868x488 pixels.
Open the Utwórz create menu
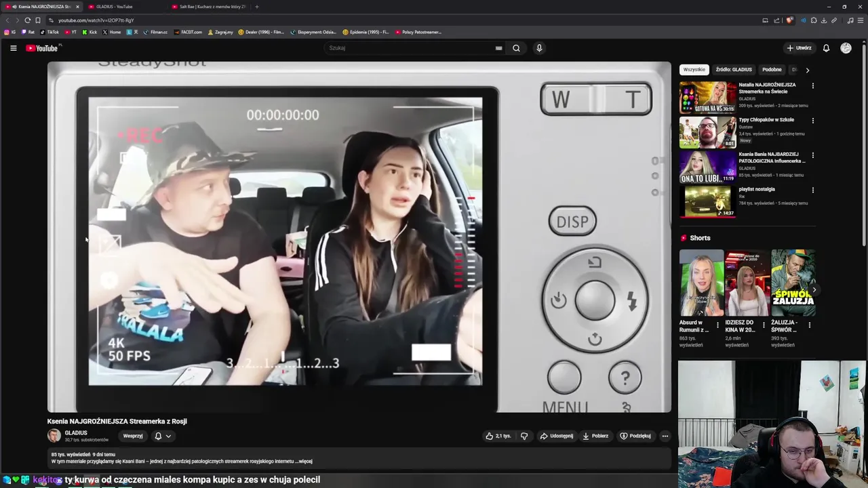[x=799, y=48]
